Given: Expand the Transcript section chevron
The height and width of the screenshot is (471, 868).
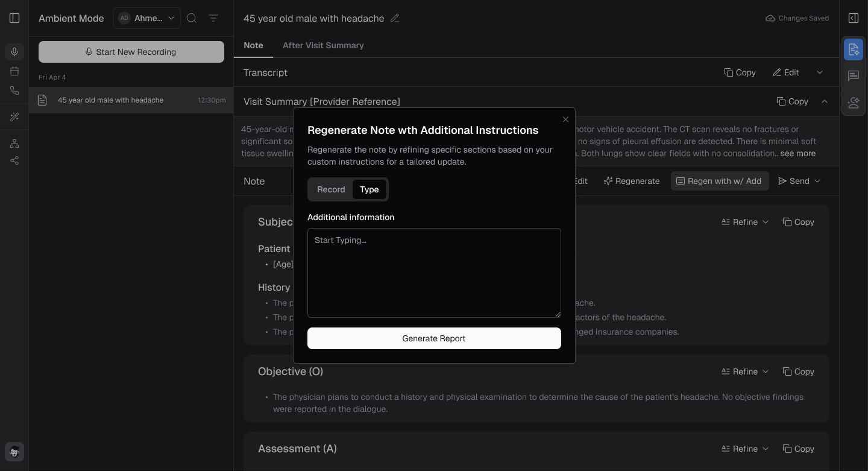Looking at the screenshot, I should point(820,72).
